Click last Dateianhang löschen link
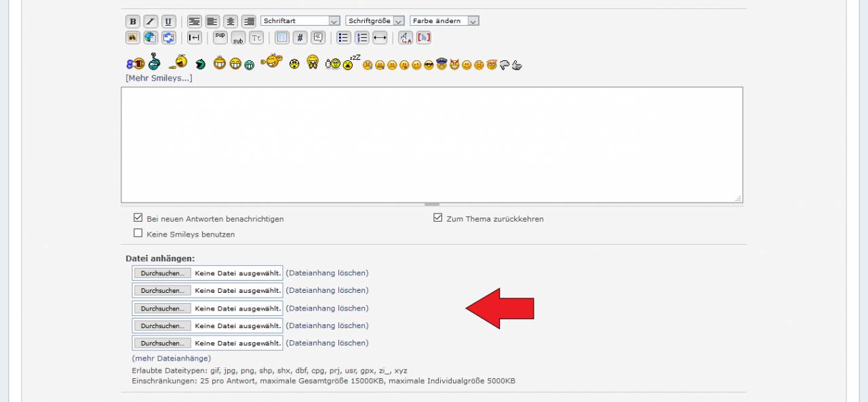Image resolution: width=868 pixels, height=402 pixels. 327,343
